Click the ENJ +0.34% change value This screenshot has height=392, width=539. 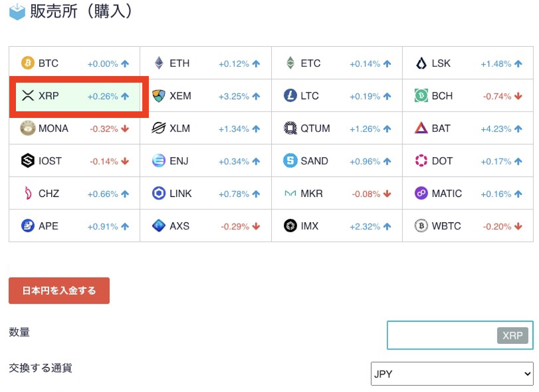pyautogui.click(x=234, y=162)
